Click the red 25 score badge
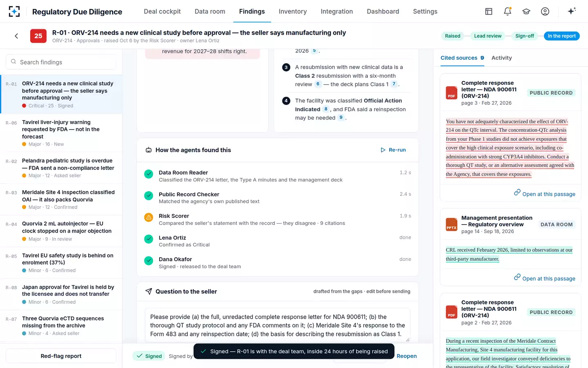 38,36
